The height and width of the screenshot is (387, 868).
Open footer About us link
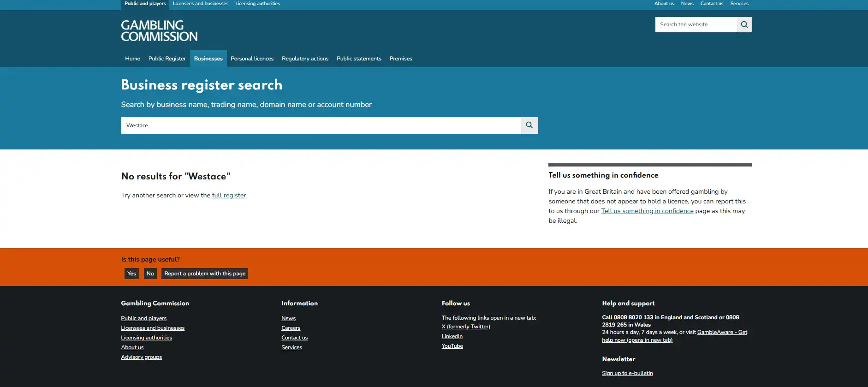click(x=132, y=347)
